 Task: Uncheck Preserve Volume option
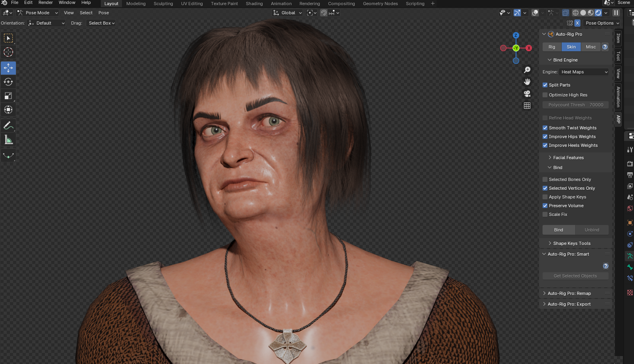point(545,206)
